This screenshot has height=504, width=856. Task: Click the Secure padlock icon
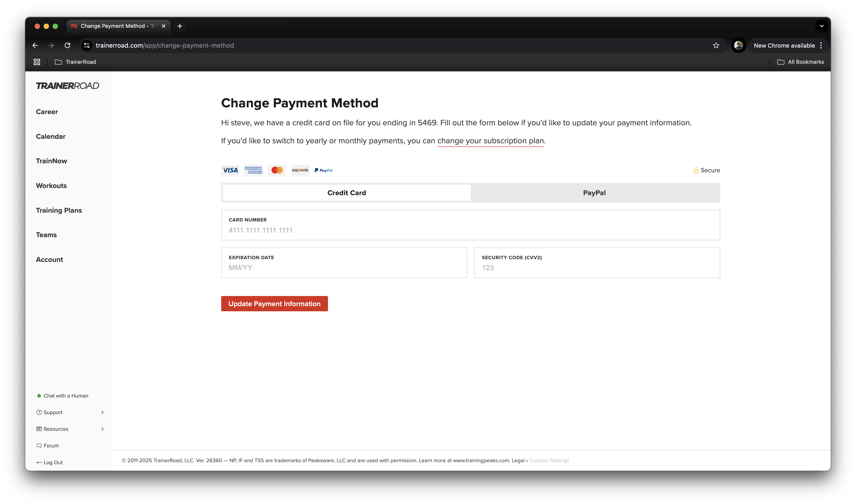coord(696,170)
